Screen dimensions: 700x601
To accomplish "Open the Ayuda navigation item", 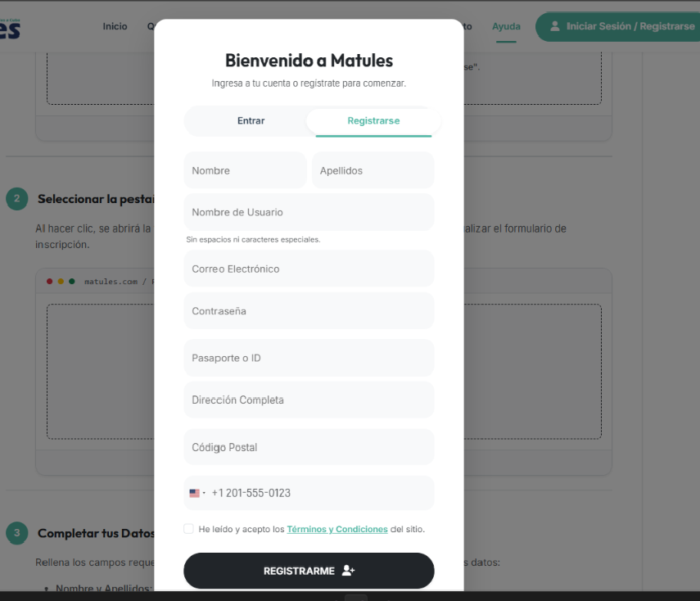I will [506, 26].
